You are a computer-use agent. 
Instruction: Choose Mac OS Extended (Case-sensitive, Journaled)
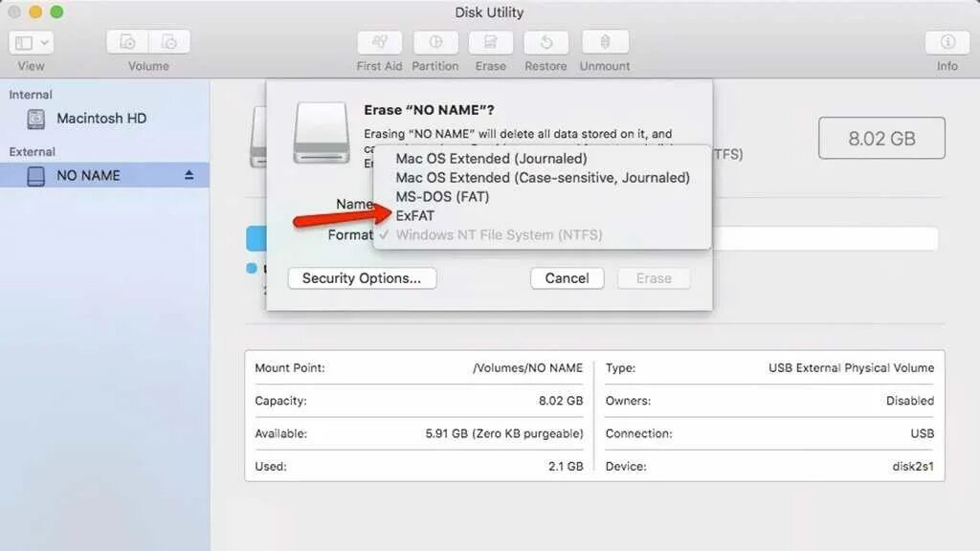(543, 178)
